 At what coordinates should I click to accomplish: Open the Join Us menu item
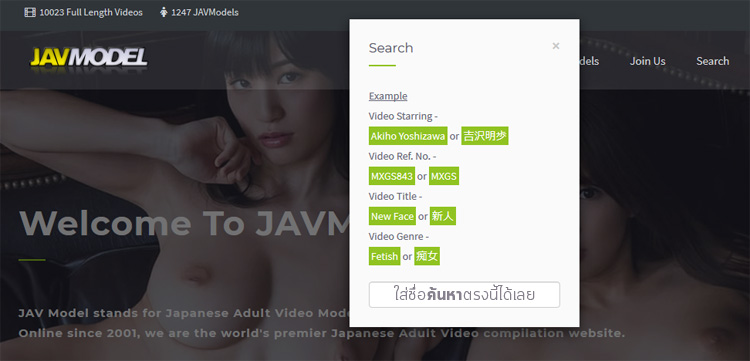(x=647, y=61)
